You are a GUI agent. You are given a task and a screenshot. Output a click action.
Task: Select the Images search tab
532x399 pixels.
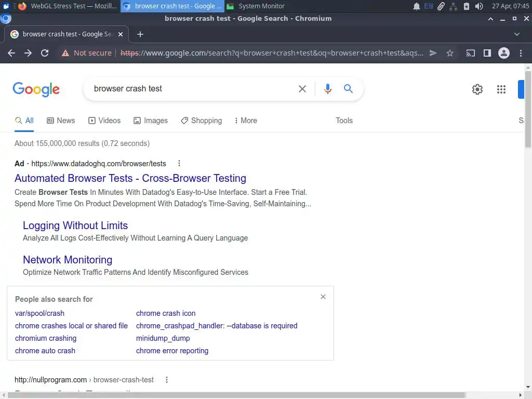[151, 121]
